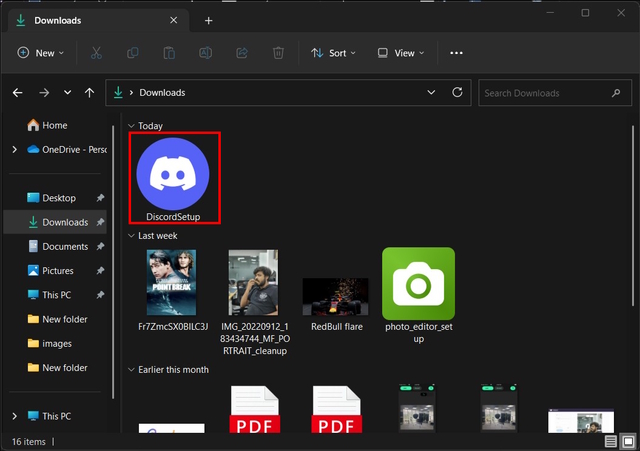Select the DiscordSetup installer file
The image size is (640, 451).
[174, 178]
